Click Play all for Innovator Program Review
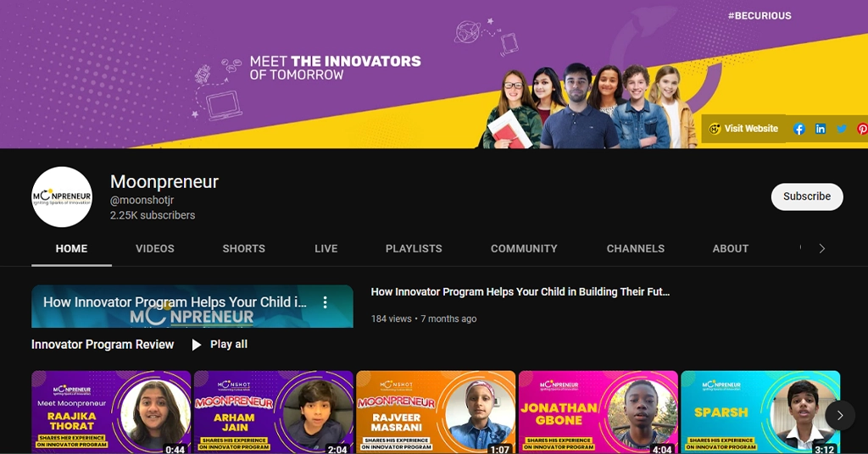Viewport: 868px width, 454px height. pyautogui.click(x=220, y=345)
